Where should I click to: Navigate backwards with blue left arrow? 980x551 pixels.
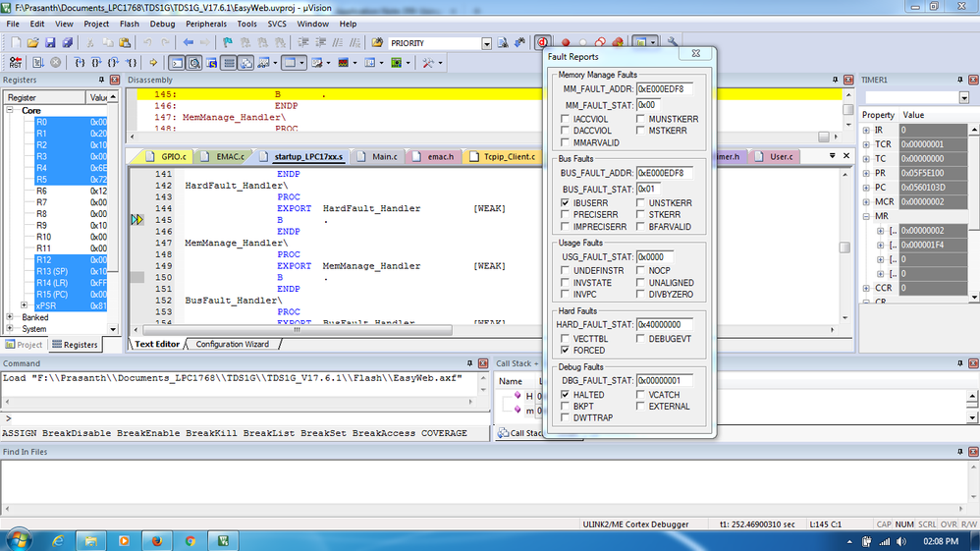pos(189,43)
